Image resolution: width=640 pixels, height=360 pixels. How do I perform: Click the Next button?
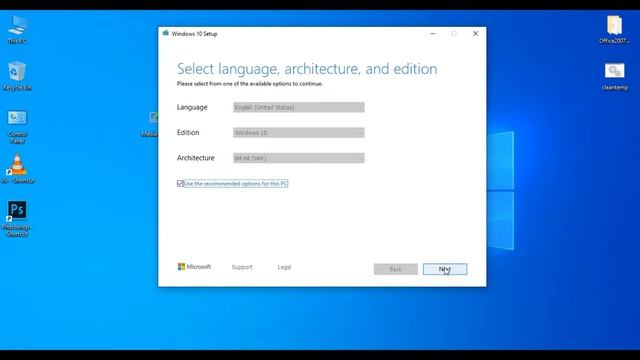(445, 269)
